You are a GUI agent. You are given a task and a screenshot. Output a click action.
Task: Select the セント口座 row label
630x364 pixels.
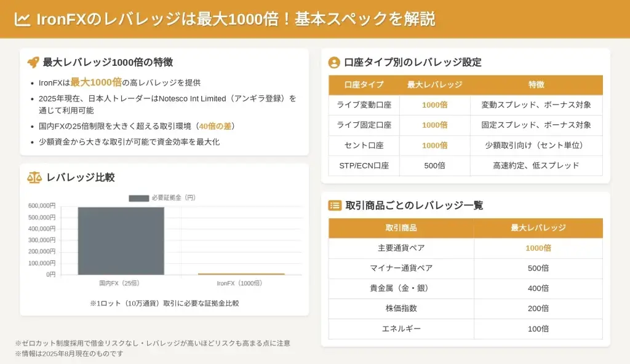click(x=364, y=146)
